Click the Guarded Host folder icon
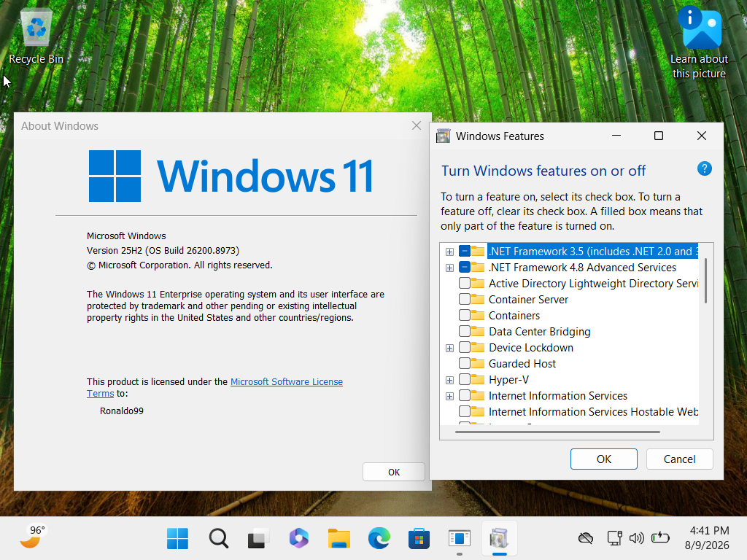This screenshot has height=560, width=747. (x=478, y=363)
